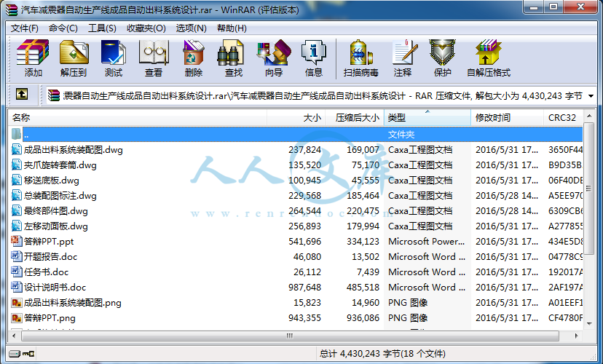Click the archive path text in address bar

point(323,95)
